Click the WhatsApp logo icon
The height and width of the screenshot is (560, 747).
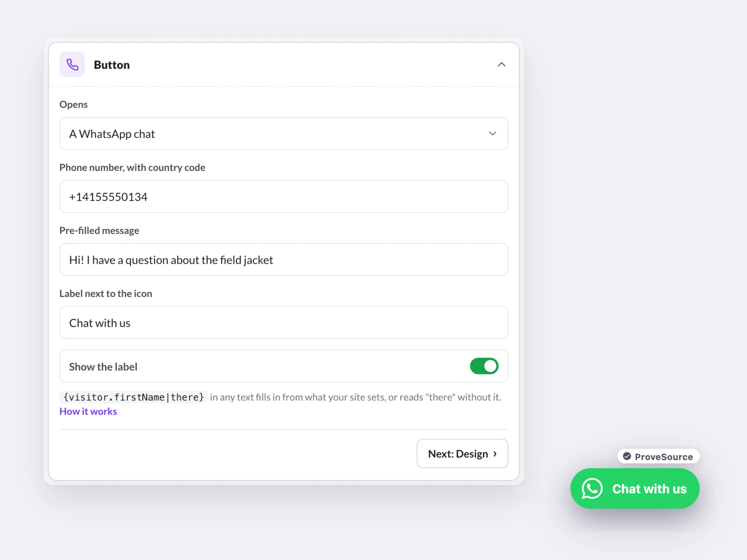[592, 489]
